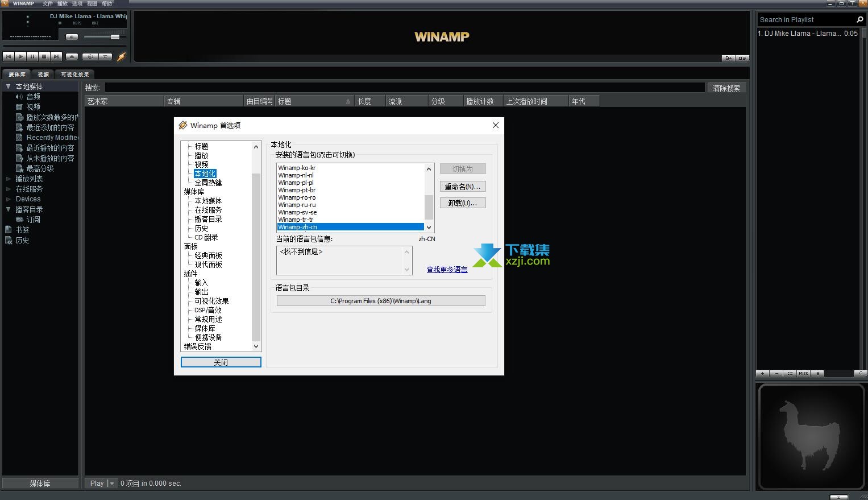Switch to the 视频 tab
868x500 pixels.
43,74
